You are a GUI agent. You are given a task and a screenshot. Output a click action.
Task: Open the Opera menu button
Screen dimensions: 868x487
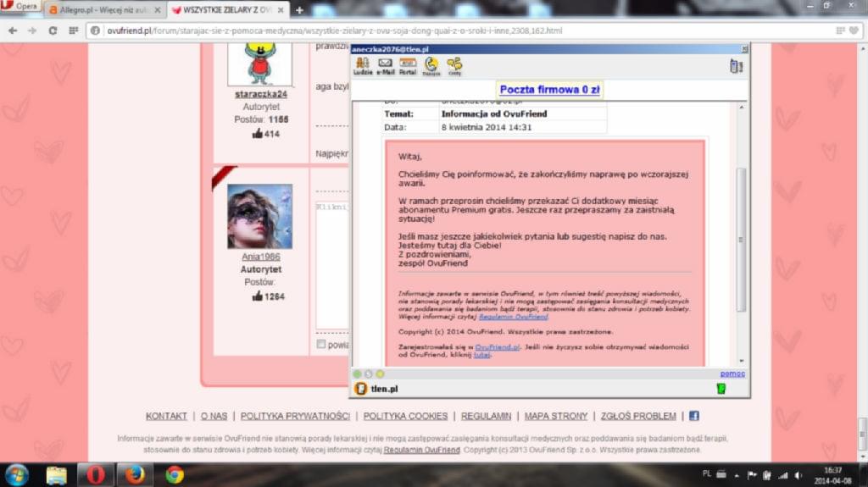(x=20, y=6)
